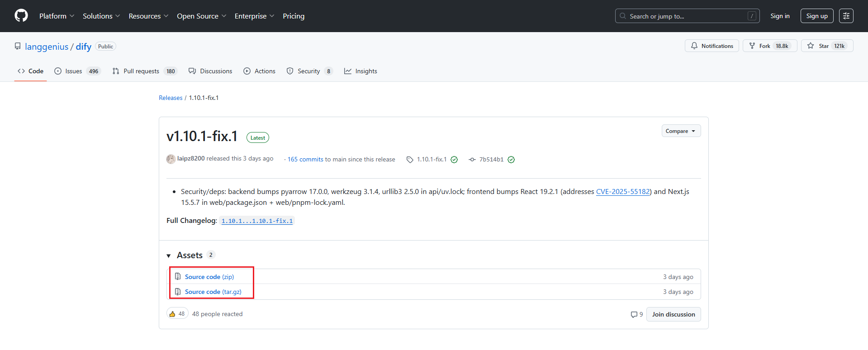The width and height of the screenshot is (868, 350).
Task: Click tar.gz file icon for Source code
Action: (x=178, y=292)
